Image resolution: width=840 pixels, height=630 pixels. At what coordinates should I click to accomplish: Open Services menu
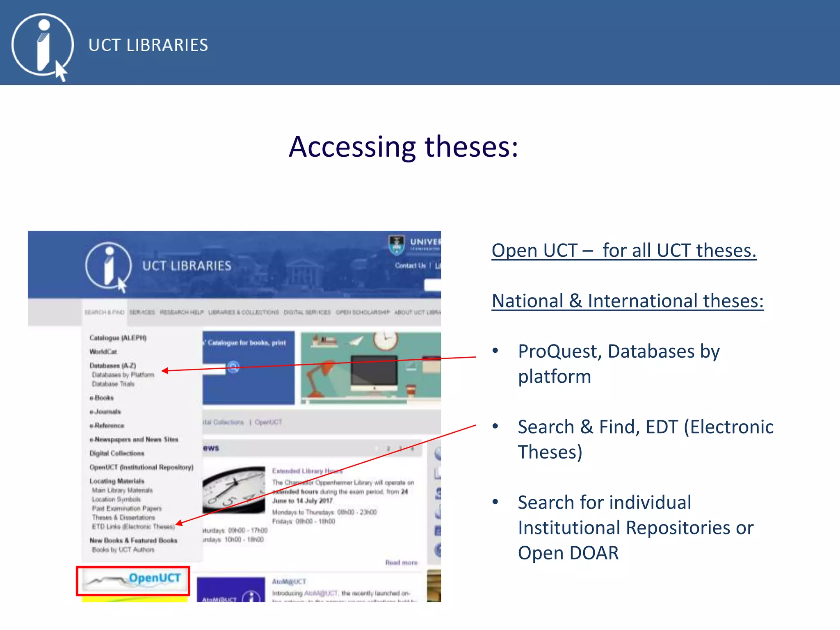[142, 312]
